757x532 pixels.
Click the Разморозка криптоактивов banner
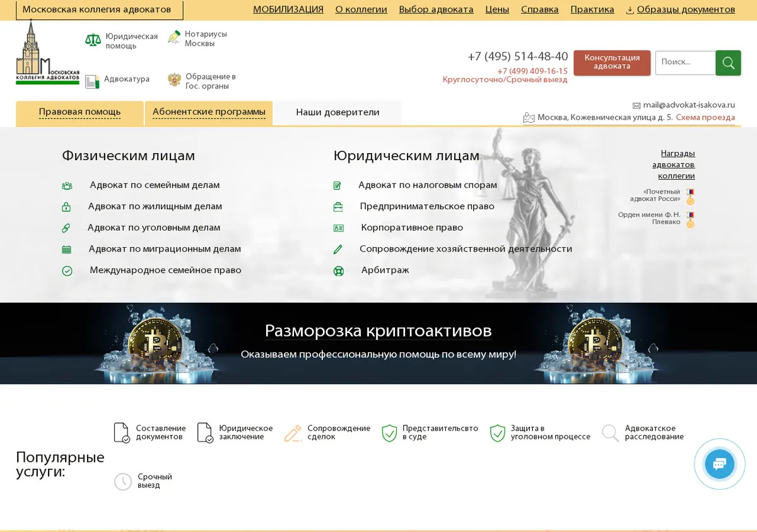click(378, 344)
